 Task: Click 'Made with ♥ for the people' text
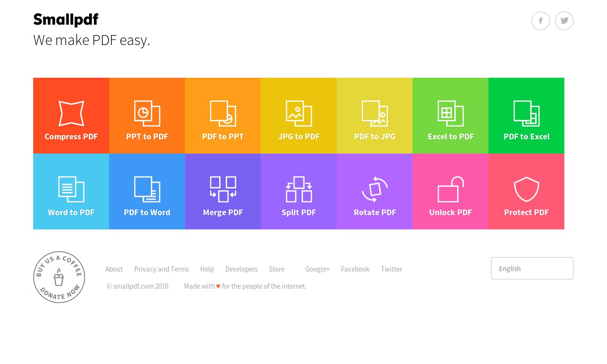coord(245,286)
